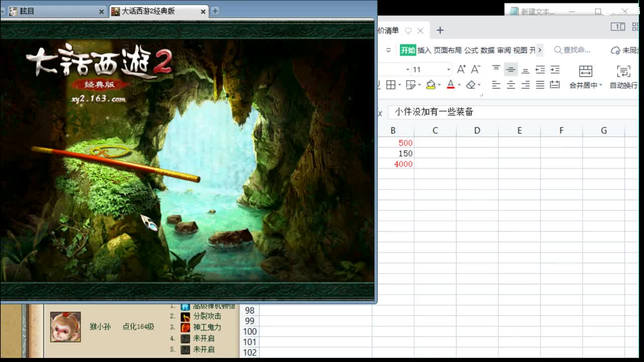Click the cell borders icon
This screenshot has height=362, width=644.
click(x=390, y=85)
